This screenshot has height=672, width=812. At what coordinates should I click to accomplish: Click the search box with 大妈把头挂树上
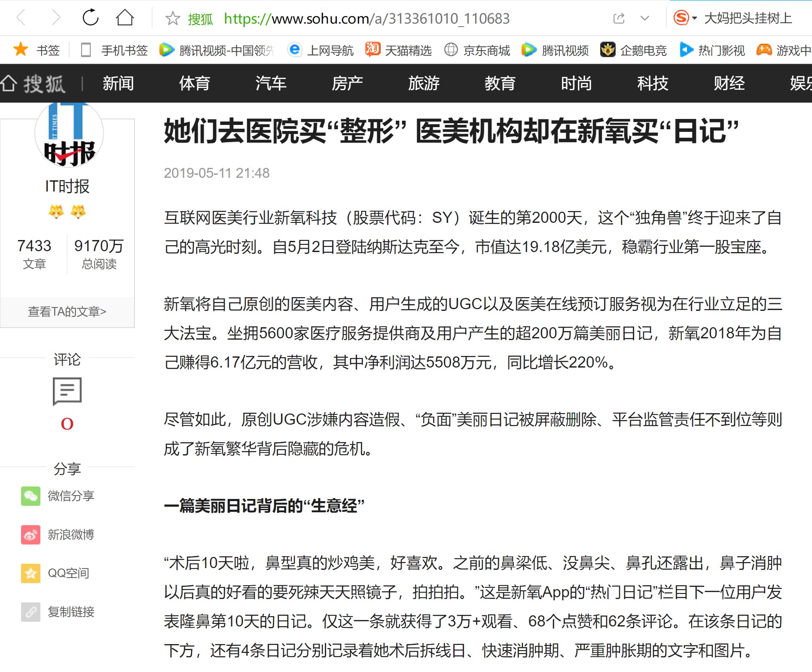coord(748,18)
